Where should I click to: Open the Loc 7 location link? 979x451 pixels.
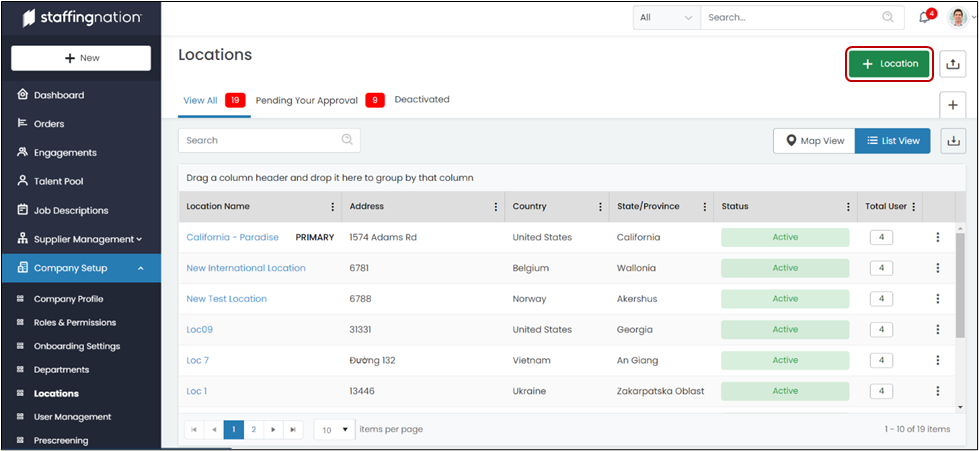[x=197, y=360]
